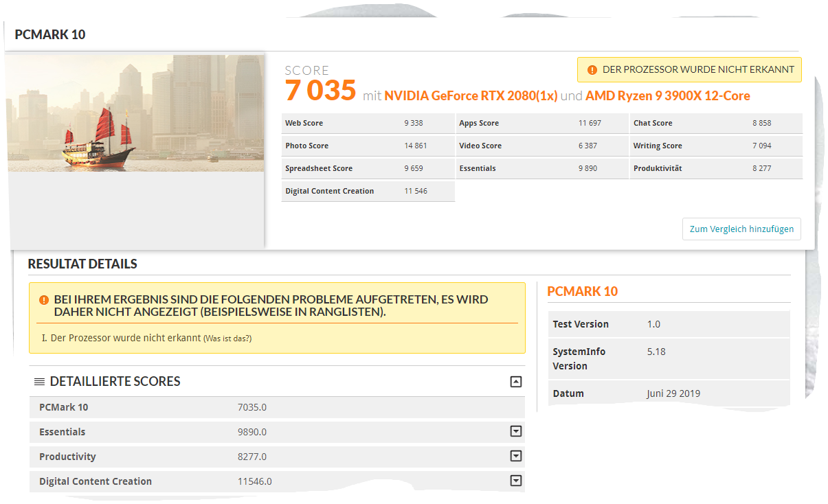Select Digital Content Creation tile value 11 546
828x504 pixels.
click(x=416, y=192)
